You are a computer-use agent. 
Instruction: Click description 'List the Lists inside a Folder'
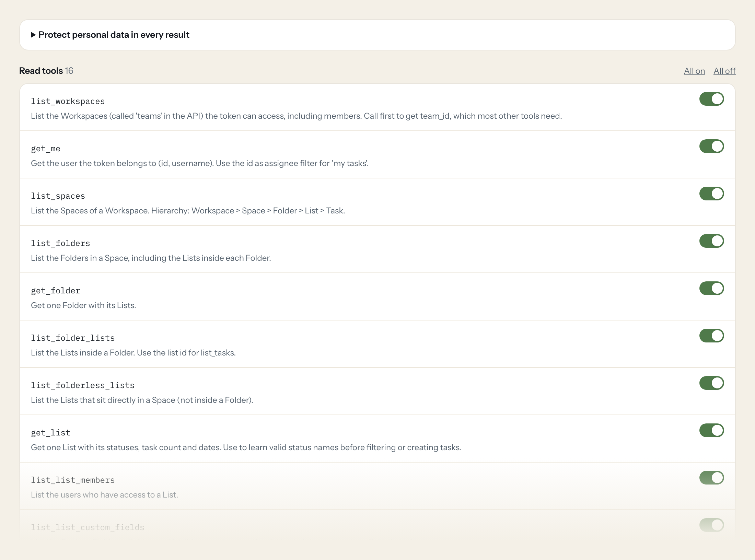pyautogui.click(x=133, y=353)
